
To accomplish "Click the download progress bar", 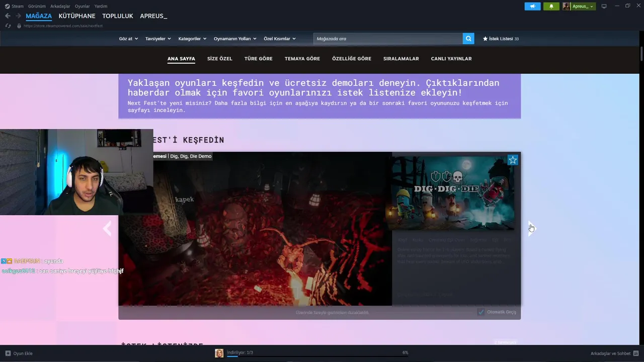I will (x=318, y=356).
